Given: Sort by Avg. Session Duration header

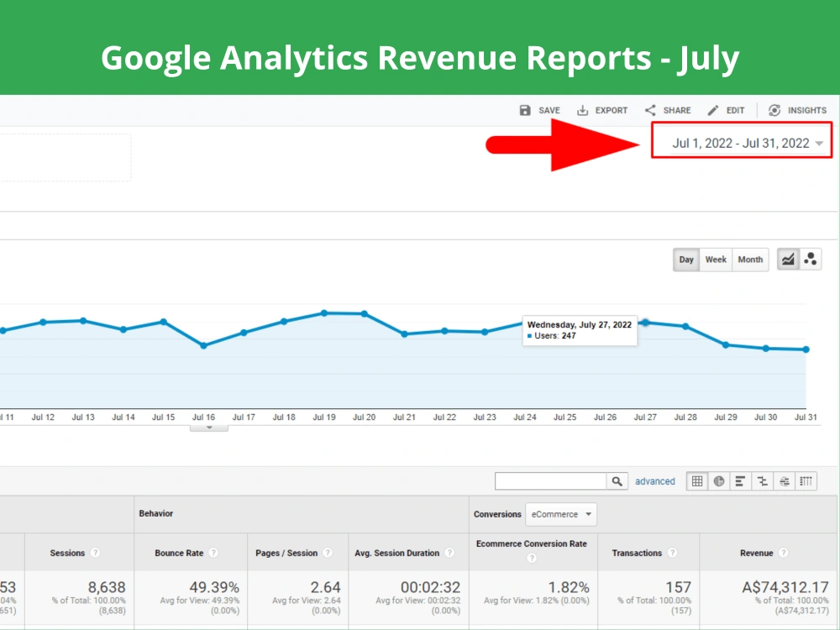Looking at the screenshot, I should pos(397,553).
